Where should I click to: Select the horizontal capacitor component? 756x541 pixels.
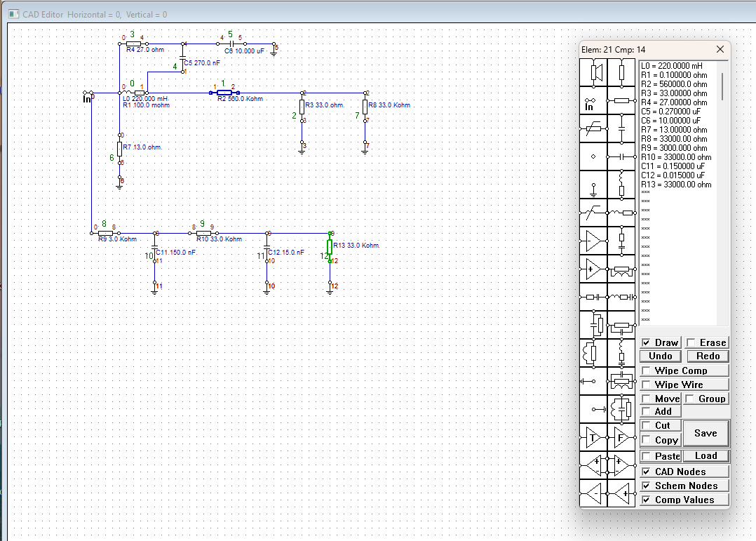pyautogui.click(x=621, y=156)
